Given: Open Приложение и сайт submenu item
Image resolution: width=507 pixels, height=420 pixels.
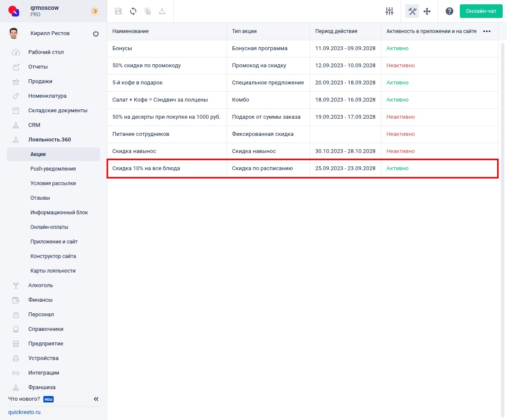Looking at the screenshot, I should click(54, 241).
